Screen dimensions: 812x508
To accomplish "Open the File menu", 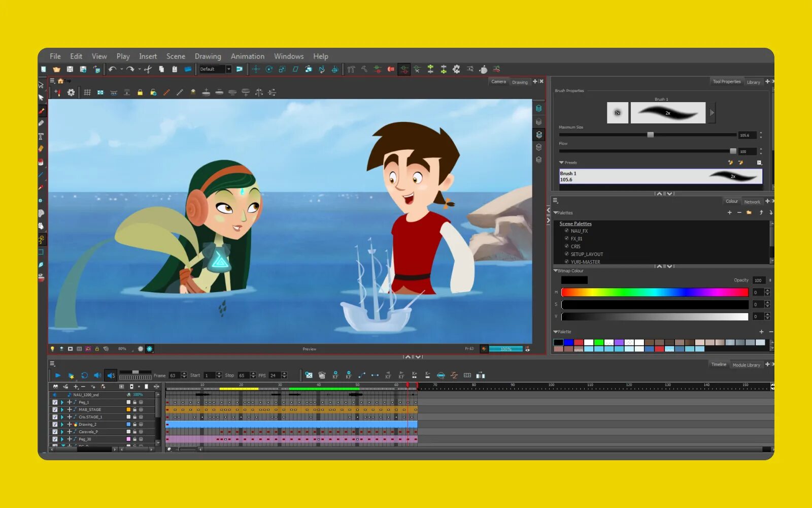I will click(x=55, y=56).
